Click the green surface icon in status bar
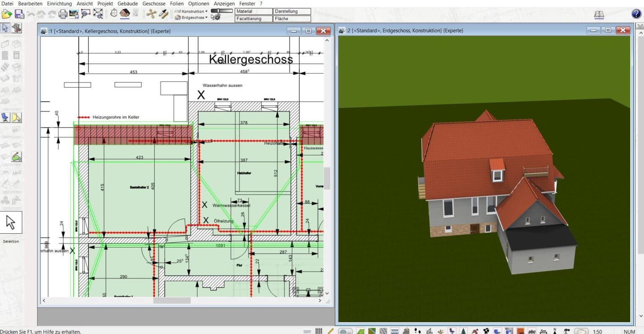The image size is (644, 334). [x=361, y=331]
